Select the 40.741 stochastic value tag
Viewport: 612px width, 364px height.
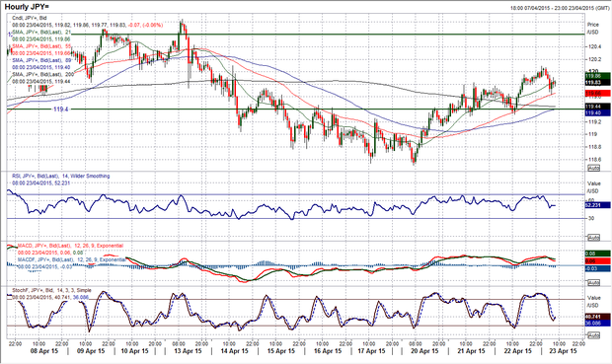598,317
